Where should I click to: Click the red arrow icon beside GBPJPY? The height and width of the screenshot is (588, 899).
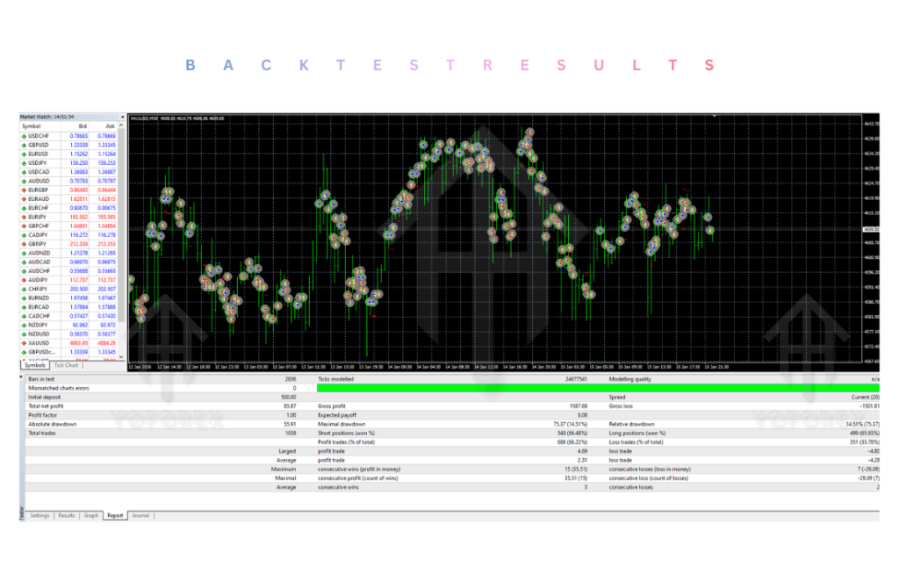tap(25, 244)
